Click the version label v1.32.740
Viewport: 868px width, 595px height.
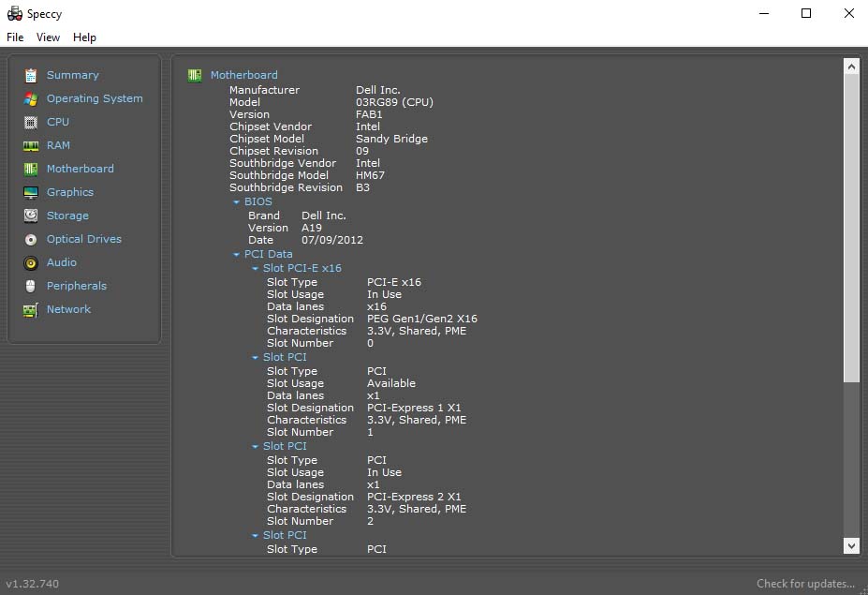32,584
